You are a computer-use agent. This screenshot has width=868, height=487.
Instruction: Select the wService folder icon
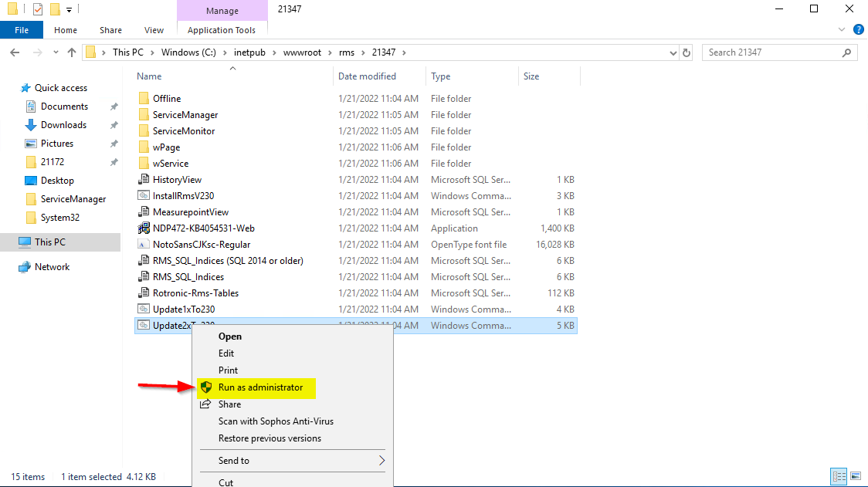tap(144, 164)
